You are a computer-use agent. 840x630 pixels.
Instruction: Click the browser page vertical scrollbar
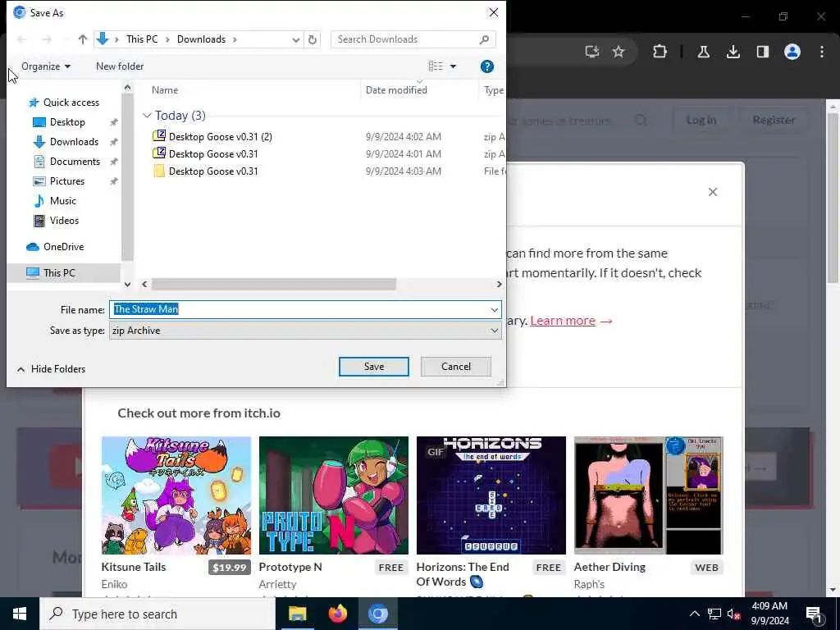pyautogui.click(x=833, y=199)
